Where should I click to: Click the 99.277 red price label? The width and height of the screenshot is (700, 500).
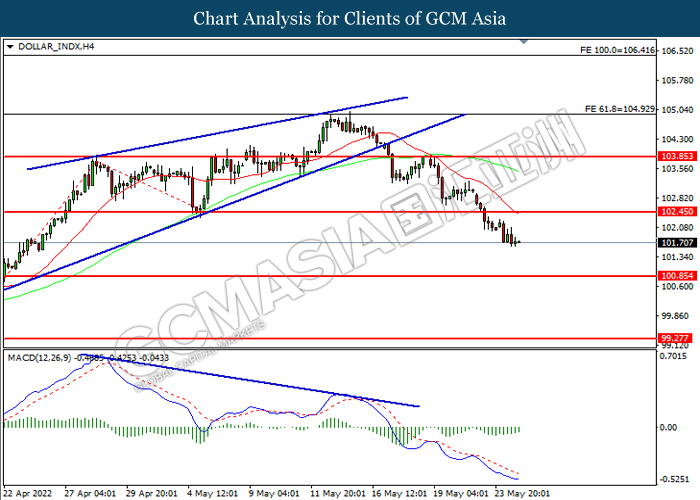coord(675,338)
